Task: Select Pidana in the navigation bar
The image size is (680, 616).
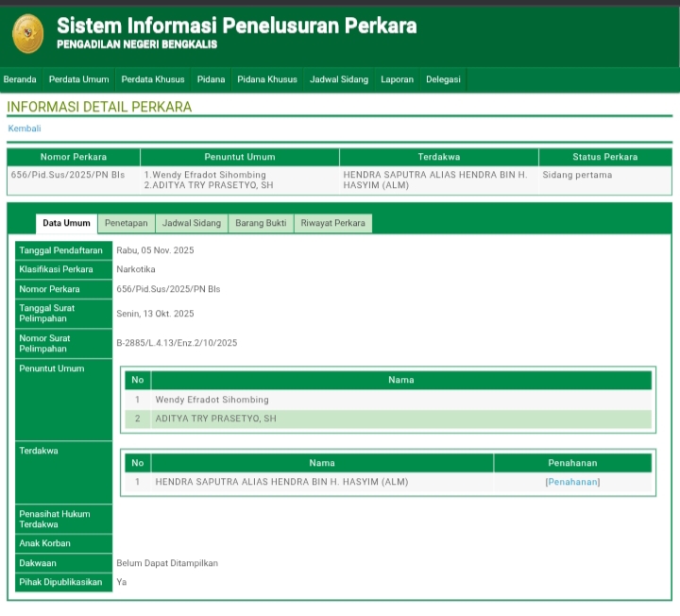Action: 211,79
